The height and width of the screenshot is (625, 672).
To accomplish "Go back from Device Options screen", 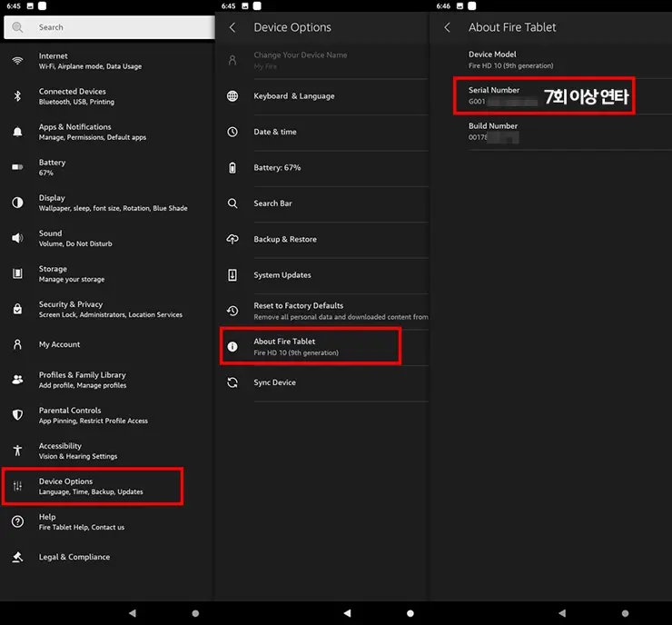I will click(232, 27).
